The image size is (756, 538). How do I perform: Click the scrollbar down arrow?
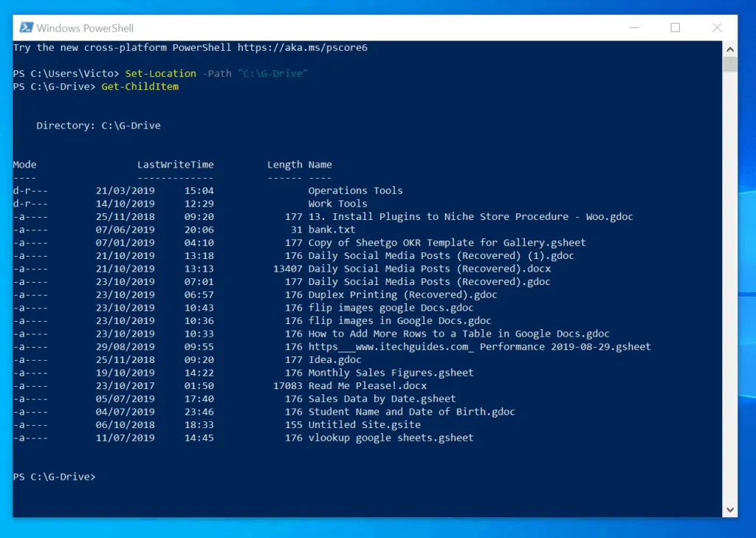point(729,509)
